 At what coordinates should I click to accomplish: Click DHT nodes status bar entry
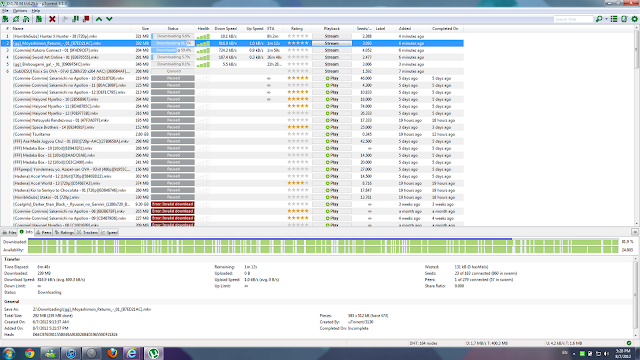pyautogui.click(x=424, y=343)
